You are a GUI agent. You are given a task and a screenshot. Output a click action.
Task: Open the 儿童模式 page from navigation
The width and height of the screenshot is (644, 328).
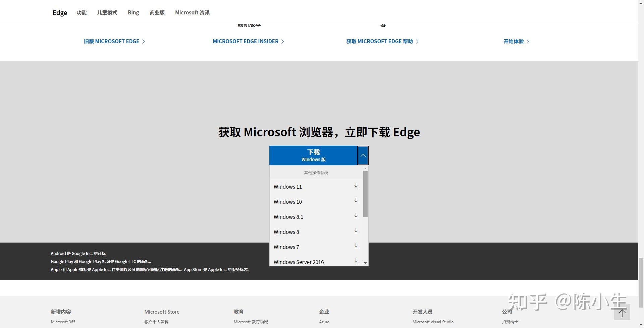[107, 12]
